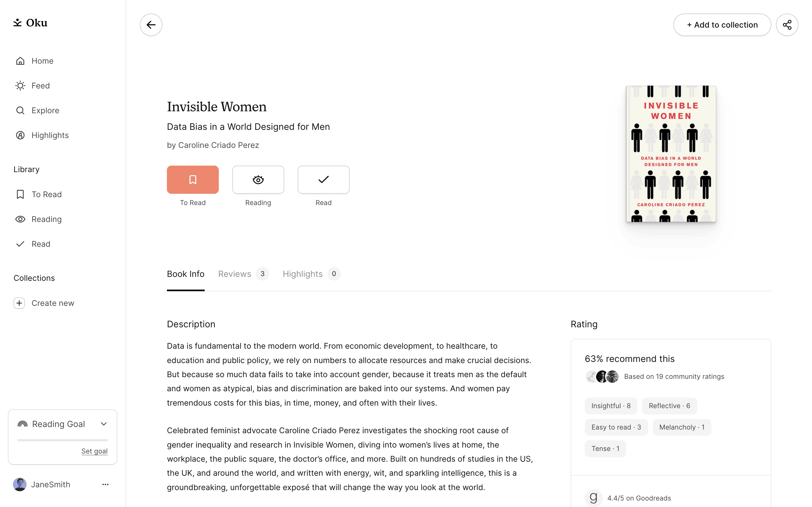Mark book as Read with checkmark
812x507 pixels.
click(323, 180)
